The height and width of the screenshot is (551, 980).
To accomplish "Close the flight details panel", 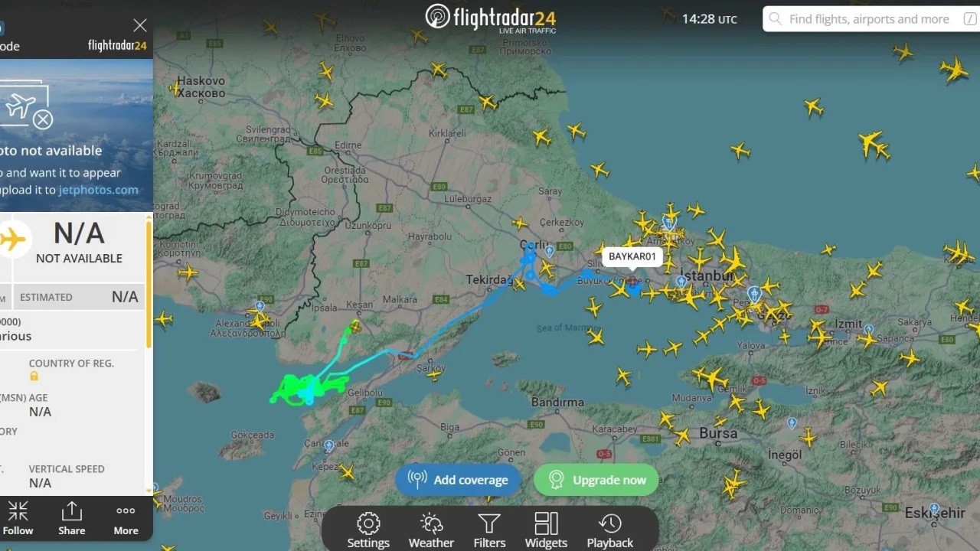I will [140, 25].
